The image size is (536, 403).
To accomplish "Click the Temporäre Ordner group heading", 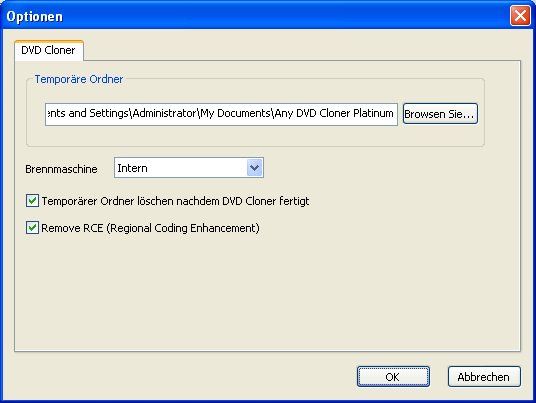I will (x=79, y=79).
